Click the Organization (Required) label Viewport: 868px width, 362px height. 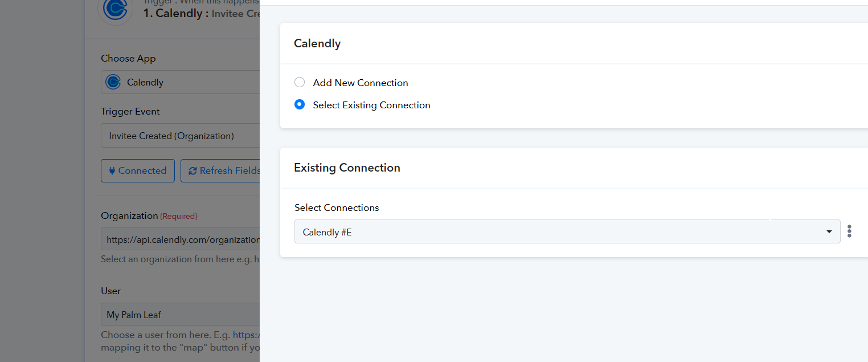point(149,215)
